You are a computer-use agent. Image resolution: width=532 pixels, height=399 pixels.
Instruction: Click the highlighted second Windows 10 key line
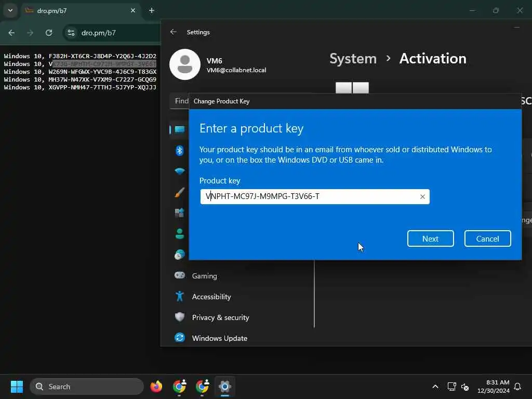(80, 64)
